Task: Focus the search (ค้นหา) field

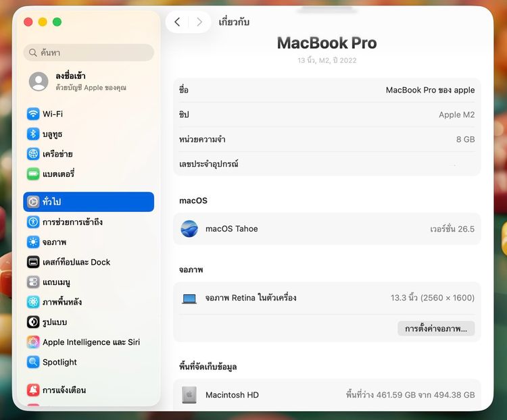Action: (89, 53)
